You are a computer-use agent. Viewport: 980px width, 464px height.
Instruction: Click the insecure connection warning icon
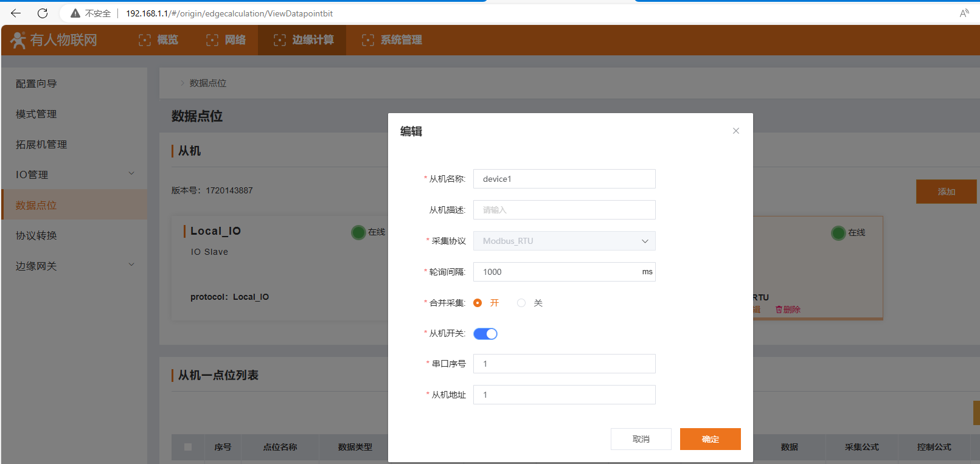coord(75,13)
